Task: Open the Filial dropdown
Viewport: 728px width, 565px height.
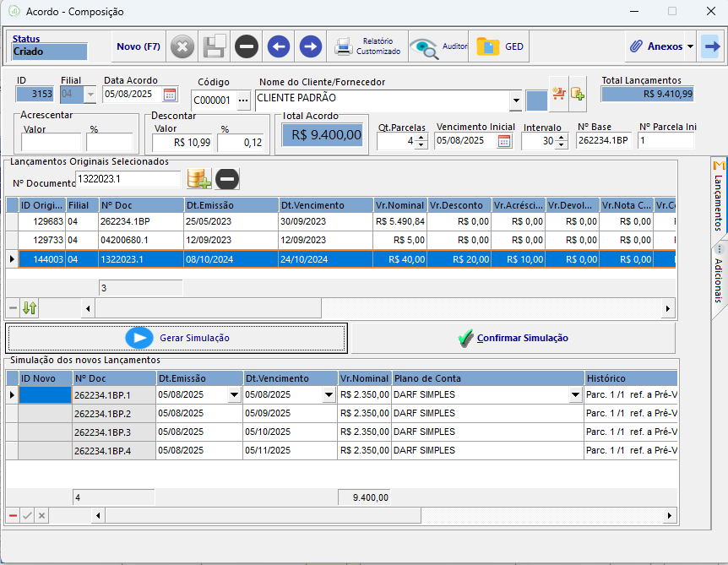Action: click(90, 95)
